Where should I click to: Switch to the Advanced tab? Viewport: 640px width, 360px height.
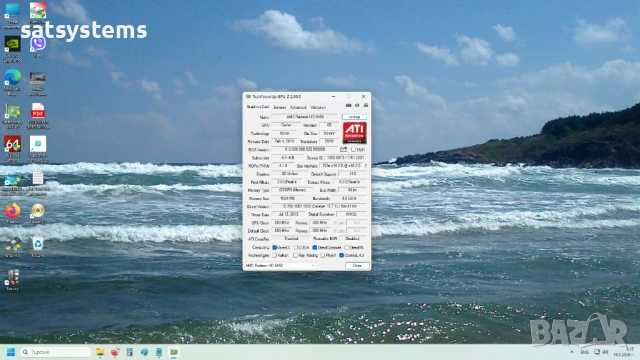298,107
